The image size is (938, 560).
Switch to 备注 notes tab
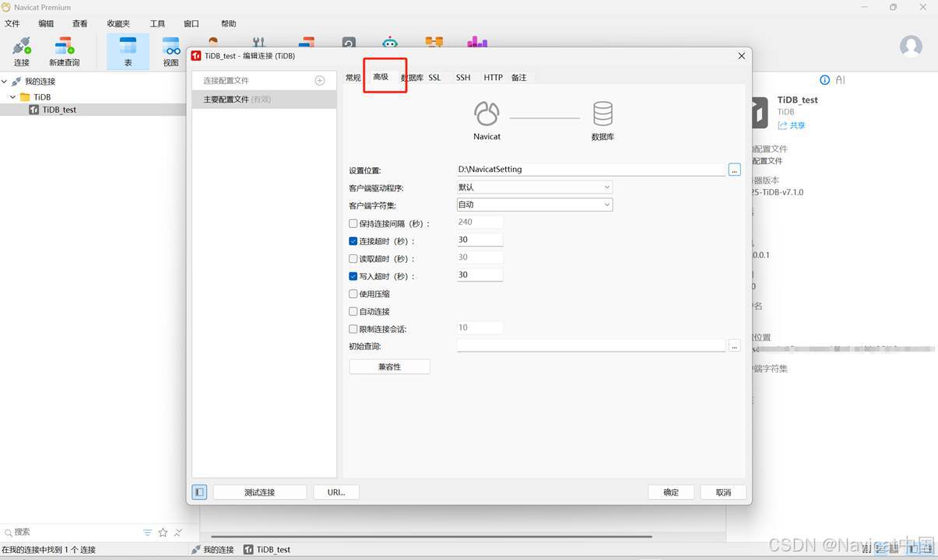tap(519, 78)
